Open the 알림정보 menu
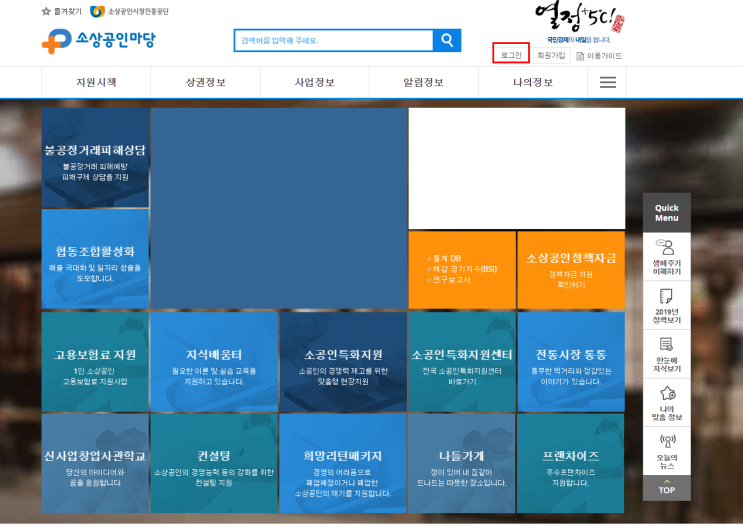The image size is (743, 526). click(x=424, y=82)
